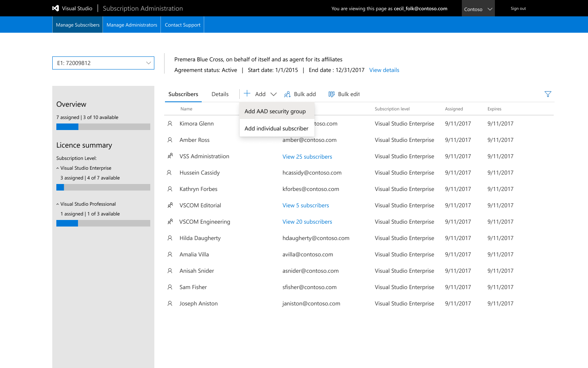Viewport: 588px width, 368px height.
Task: Switch to the Subscribers tab
Action: tap(183, 94)
